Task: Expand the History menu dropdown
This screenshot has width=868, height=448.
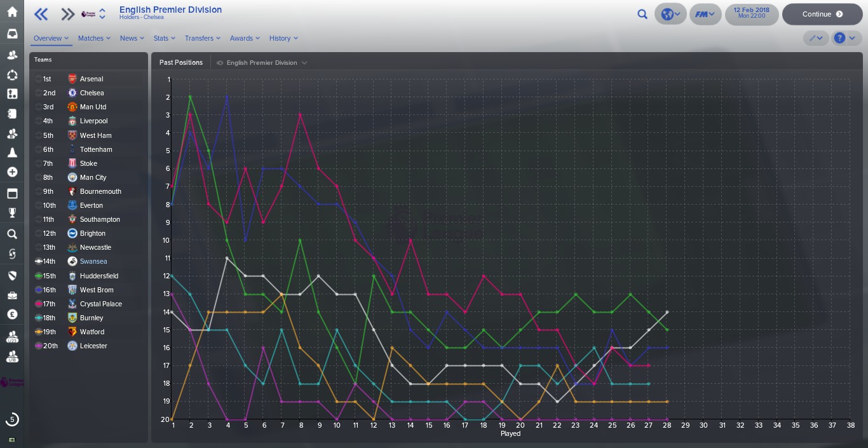Action: coord(283,38)
